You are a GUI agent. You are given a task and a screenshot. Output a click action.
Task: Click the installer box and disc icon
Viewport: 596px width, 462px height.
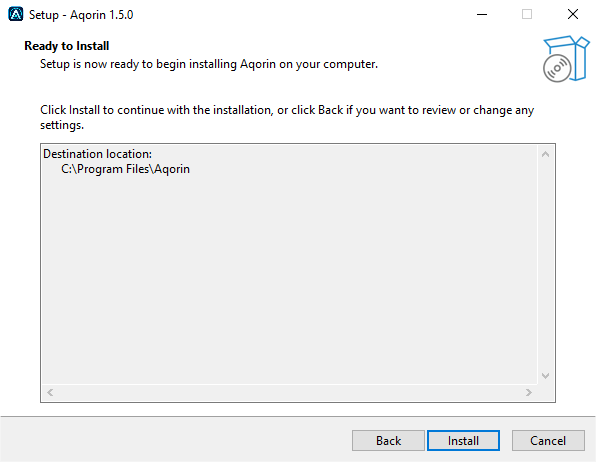[x=566, y=59]
